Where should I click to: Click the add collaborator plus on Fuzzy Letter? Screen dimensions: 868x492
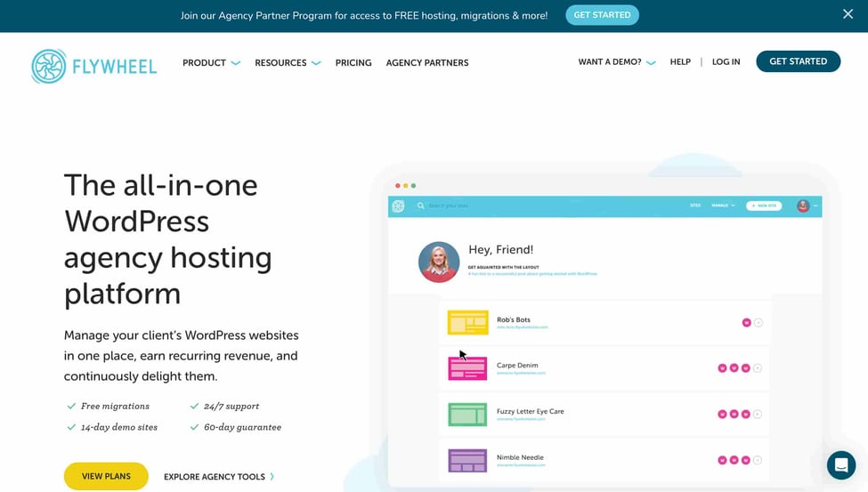click(x=758, y=414)
